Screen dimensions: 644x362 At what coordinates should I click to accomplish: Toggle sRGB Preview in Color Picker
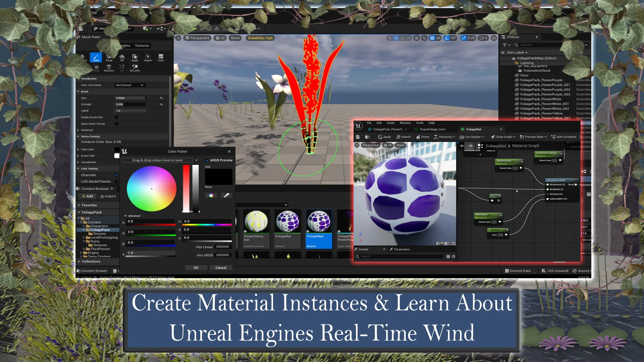pyautogui.click(x=207, y=160)
